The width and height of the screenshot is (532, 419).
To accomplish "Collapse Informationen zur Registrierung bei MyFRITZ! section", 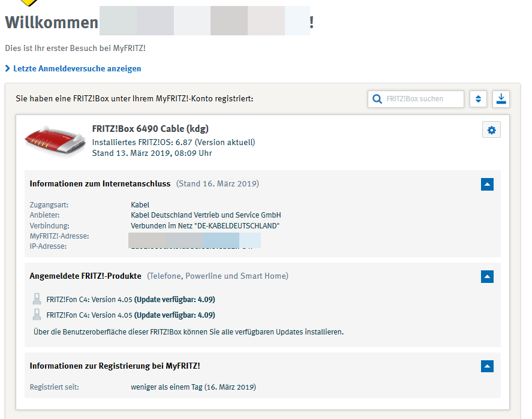I will [x=487, y=366].
